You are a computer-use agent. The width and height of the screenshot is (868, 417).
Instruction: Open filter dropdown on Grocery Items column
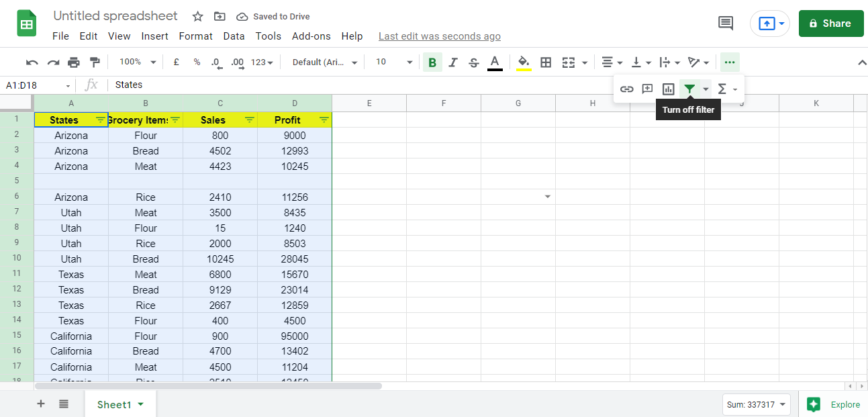175,120
